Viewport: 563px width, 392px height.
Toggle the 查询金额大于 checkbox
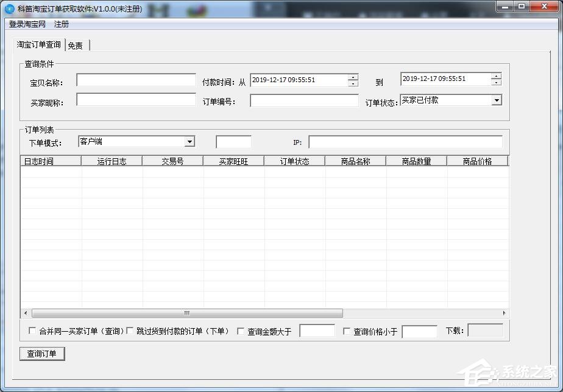[241, 331]
